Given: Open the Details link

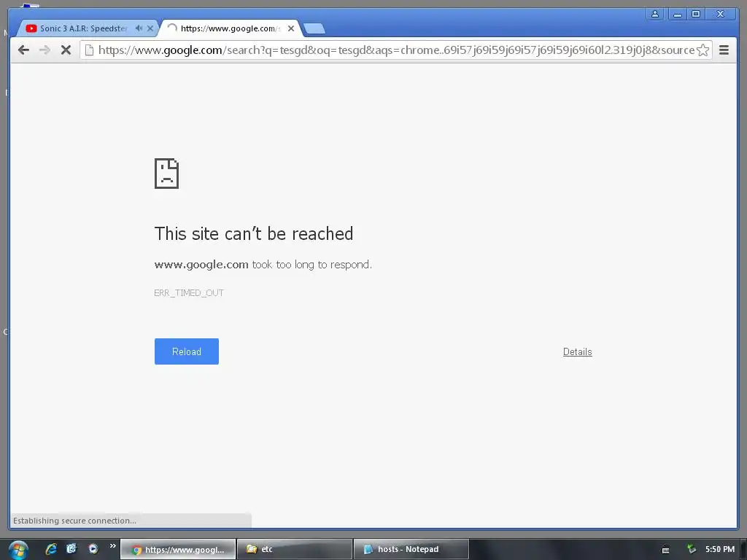Looking at the screenshot, I should coord(578,352).
